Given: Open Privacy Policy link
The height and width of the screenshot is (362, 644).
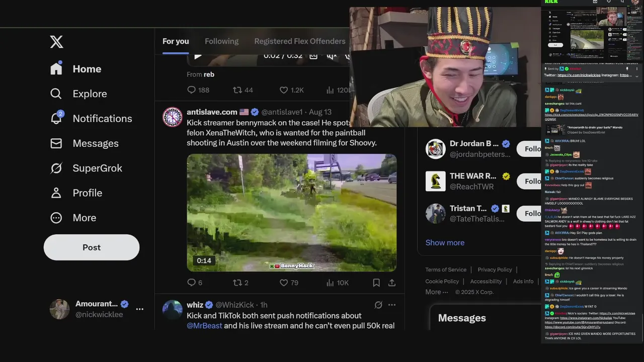Looking at the screenshot, I should tap(495, 269).
